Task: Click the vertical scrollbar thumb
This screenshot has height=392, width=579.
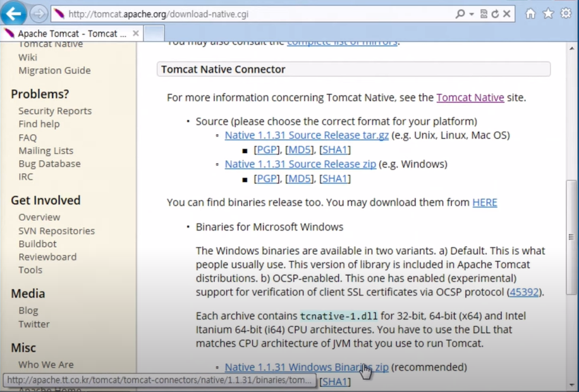Action: (571, 237)
